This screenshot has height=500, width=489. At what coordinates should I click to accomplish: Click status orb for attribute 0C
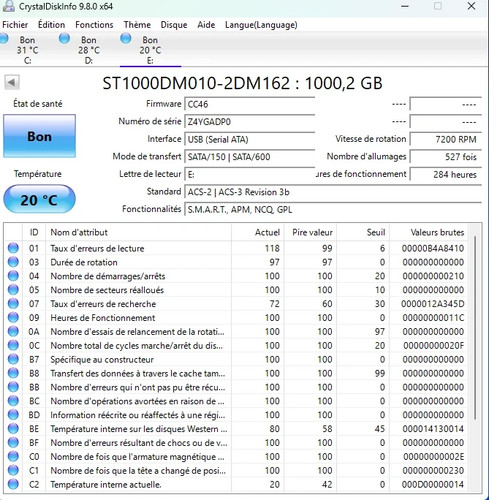click(x=13, y=345)
